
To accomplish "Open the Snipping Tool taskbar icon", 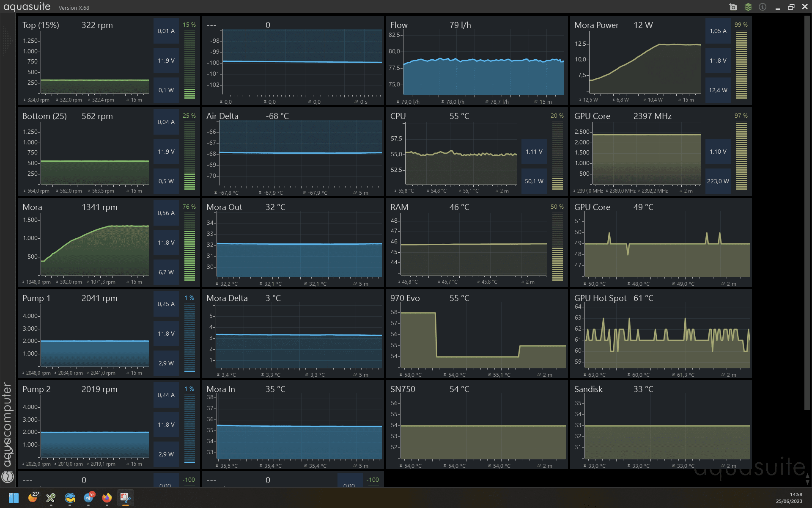I will [125, 498].
